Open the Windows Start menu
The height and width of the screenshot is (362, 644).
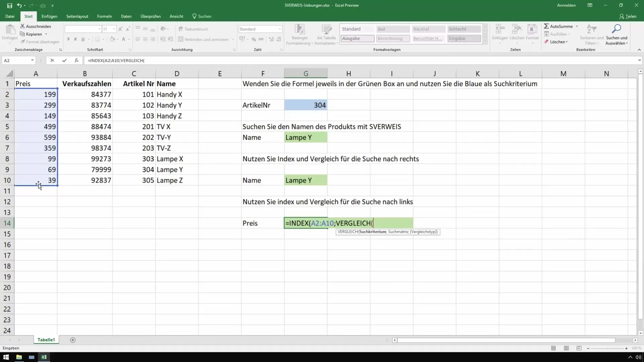(x=6, y=357)
